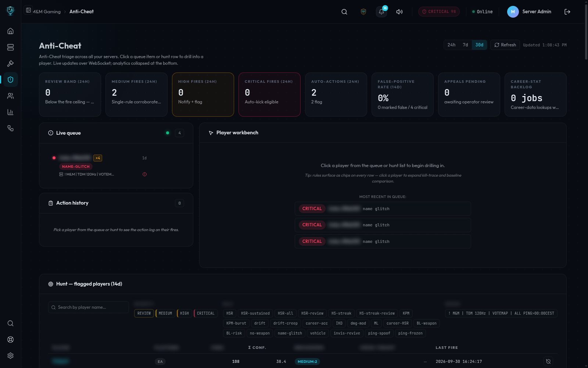Open the High Fires (24h) card
Viewport: 588px width, 368px height.
point(203,95)
